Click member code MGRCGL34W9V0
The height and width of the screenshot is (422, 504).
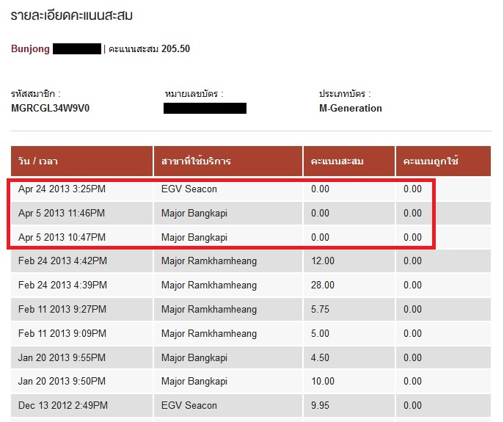coord(50,109)
